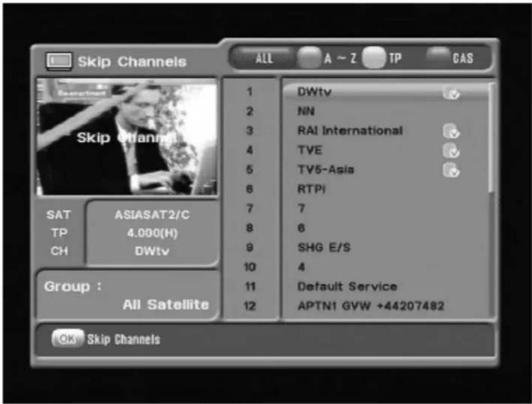
Task: Select channel TVE in the list
Action: (x=386, y=150)
